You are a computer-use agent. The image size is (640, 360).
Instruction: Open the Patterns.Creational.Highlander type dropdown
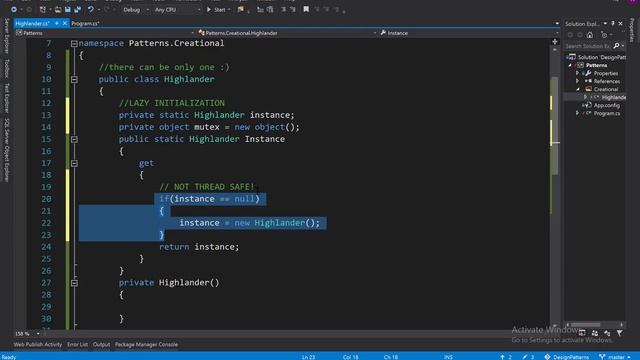click(x=287, y=33)
